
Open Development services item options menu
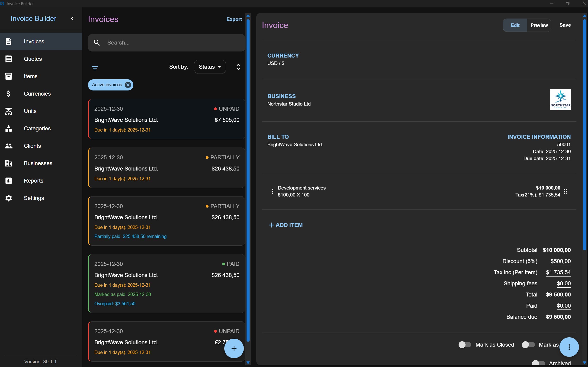click(272, 192)
